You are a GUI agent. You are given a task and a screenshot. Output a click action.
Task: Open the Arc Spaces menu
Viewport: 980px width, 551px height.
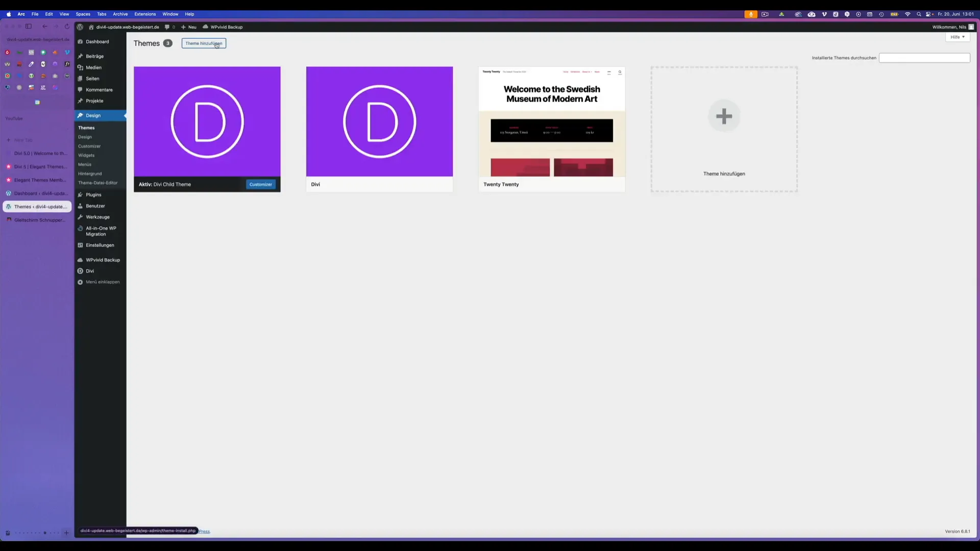83,14
